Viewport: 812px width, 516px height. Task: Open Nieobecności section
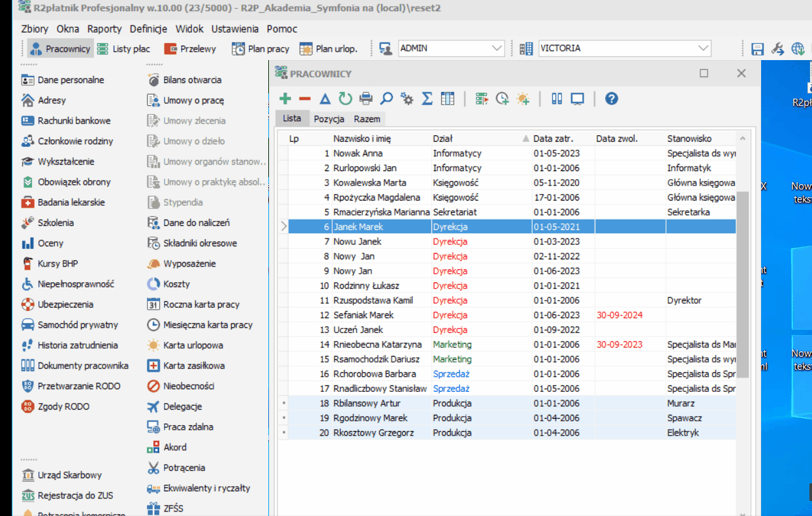click(180, 386)
